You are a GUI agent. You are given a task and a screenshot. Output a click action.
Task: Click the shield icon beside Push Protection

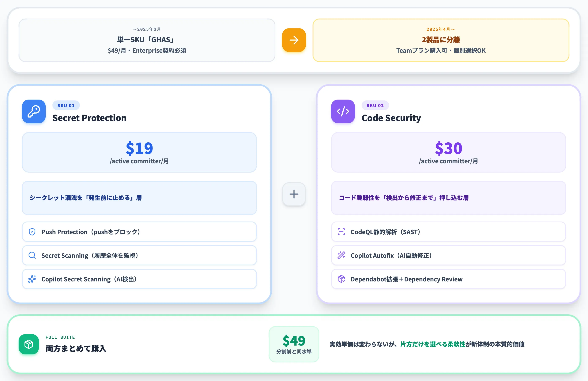click(x=32, y=232)
